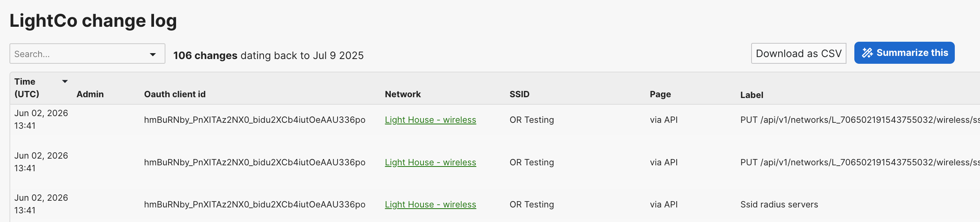Select the first PUT /api/v1/networks label
Screen dimensions: 980x222
pos(860,120)
